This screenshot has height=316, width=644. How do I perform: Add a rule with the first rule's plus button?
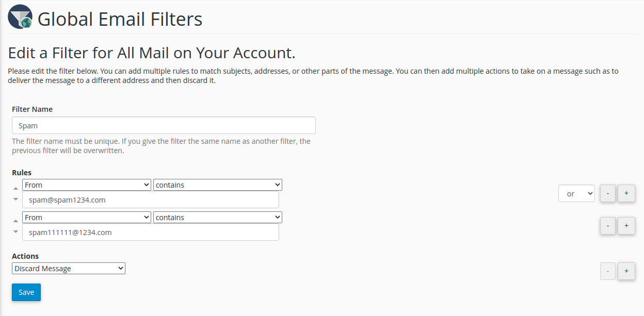626,193
